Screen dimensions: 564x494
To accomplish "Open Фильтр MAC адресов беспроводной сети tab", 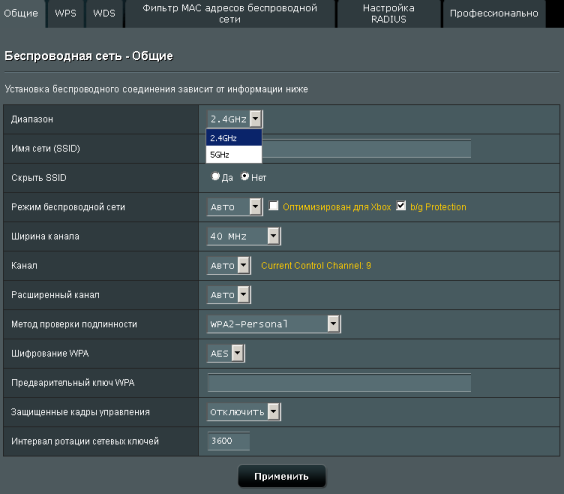I will pos(230,14).
